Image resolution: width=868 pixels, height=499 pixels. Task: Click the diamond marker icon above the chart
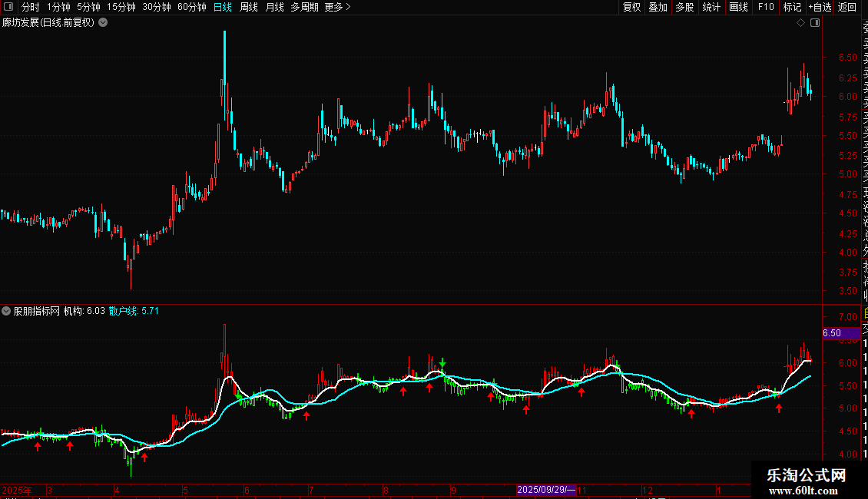800,23
